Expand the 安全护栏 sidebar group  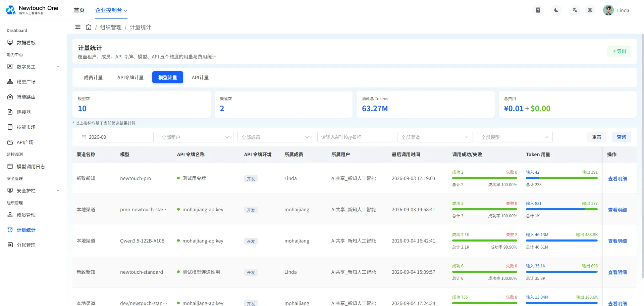tap(33, 190)
